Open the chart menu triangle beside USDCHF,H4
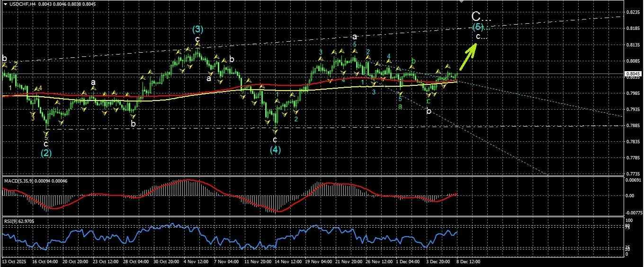This screenshot has height=267, width=644. (x=5, y=4)
